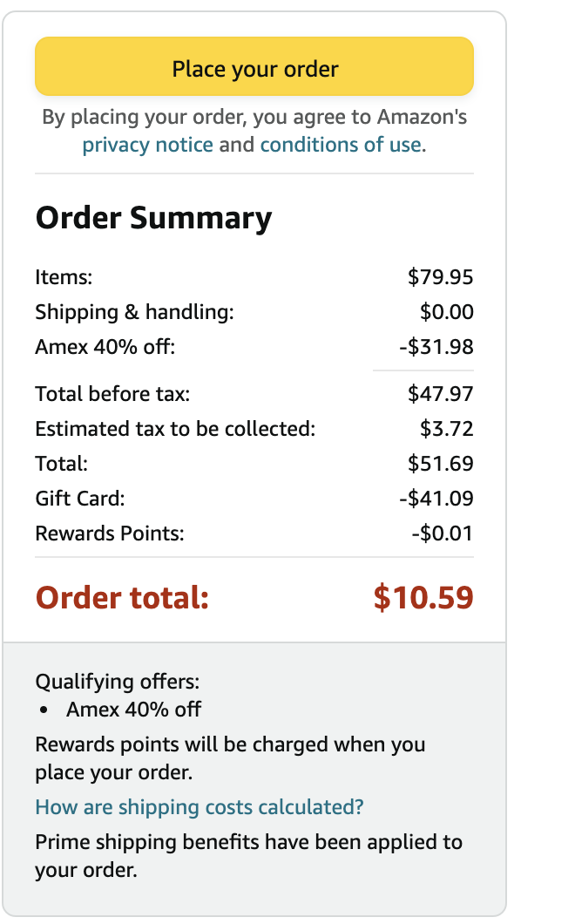The height and width of the screenshot is (924, 575).
Task: Select the Shipping & handling label
Action: 134,312
